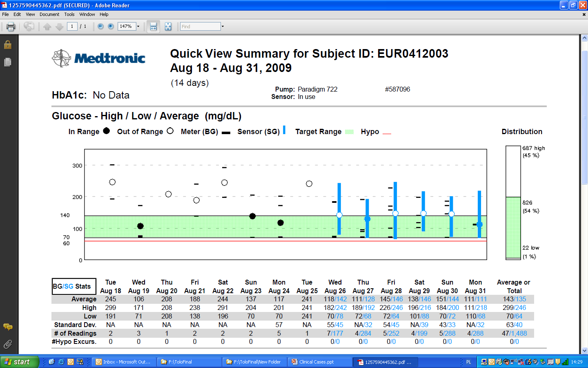Image resolution: width=588 pixels, height=368 pixels.
Task: Close the document with menu bar X
Action: tap(584, 14)
